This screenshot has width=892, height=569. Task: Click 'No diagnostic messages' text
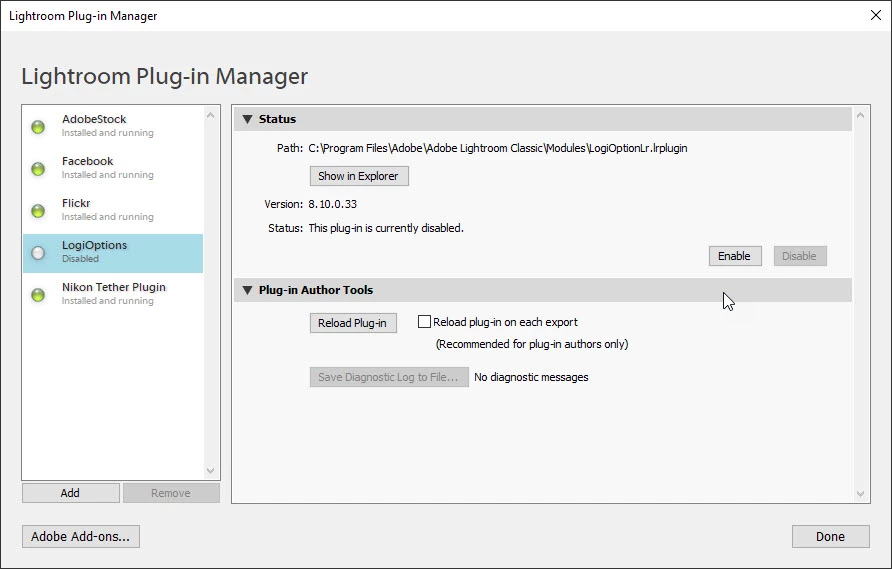coord(531,377)
